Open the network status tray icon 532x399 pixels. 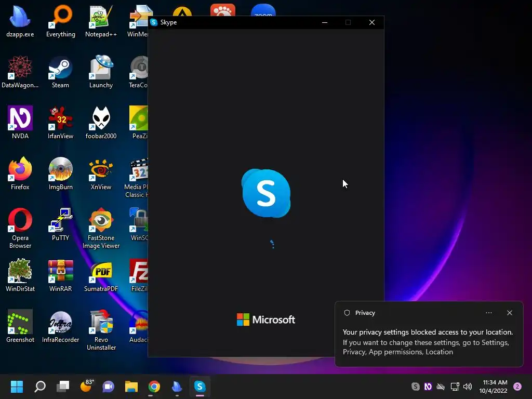tap(455, 387)
